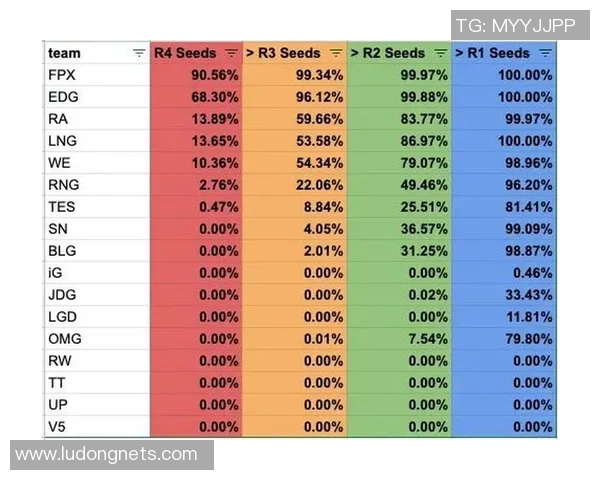Screen dimensions: 600x480
Task: Select RA's 59.66% R3 cell
Action: point(295,119)
